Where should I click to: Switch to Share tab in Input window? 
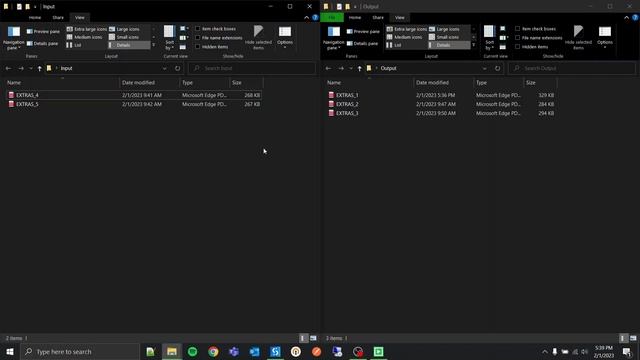pos(58,18)
